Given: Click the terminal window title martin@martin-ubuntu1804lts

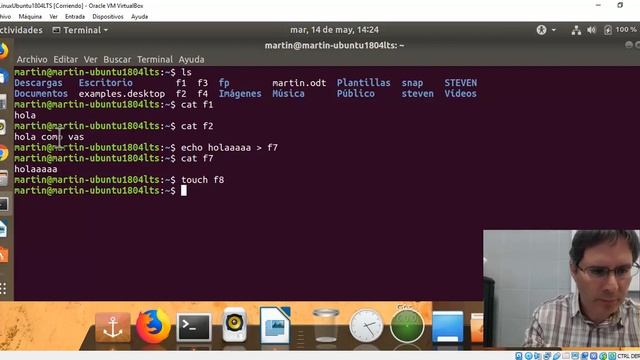Looking at the screenshot, I should click(x=334, y=45).
